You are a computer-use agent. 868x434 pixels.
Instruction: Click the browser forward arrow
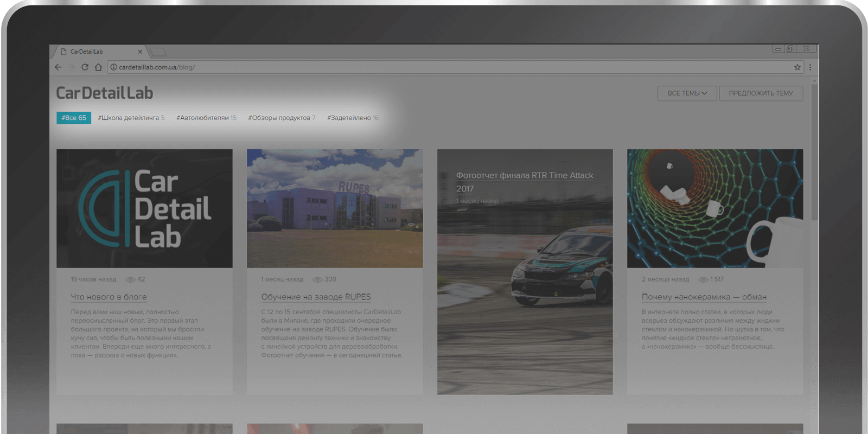click(x=72, y=67)
